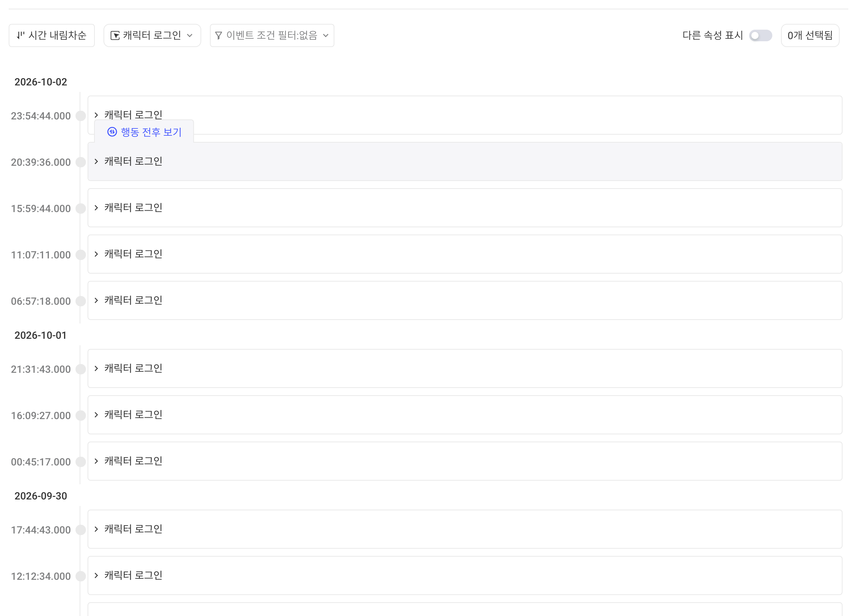The height and width of the screenshot is (616, 857).
Task: Expand the 20:39:36.000 event row chevron
Action: coord(96,161)
